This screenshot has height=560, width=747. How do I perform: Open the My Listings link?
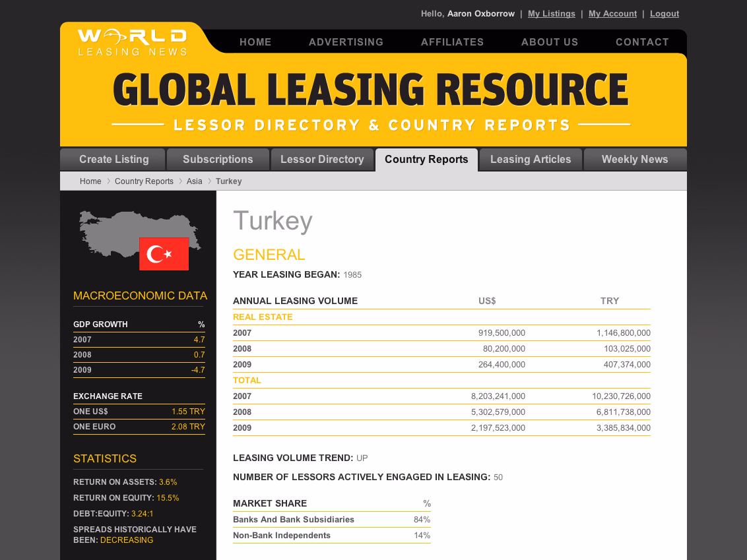[x=551, y=14]
